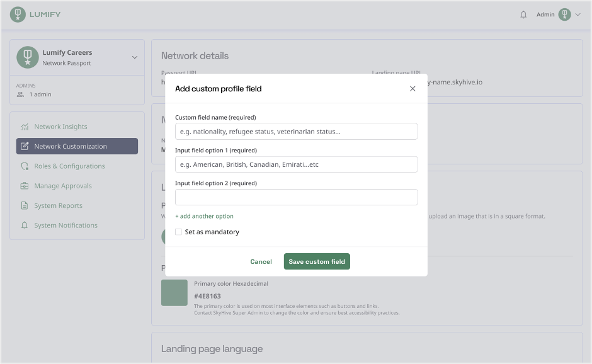Click the Network Insights chart icon
The height and width of the screenshot is (364, 592).
(25, 127)
